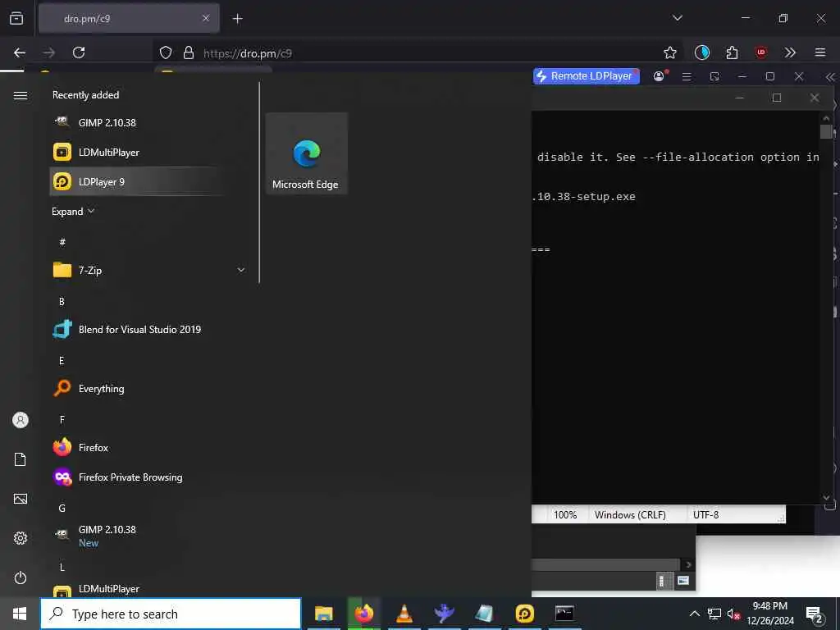Switch to the command prompt on taskbar
This screenshot has width=840, height=630.
point(564,614)
